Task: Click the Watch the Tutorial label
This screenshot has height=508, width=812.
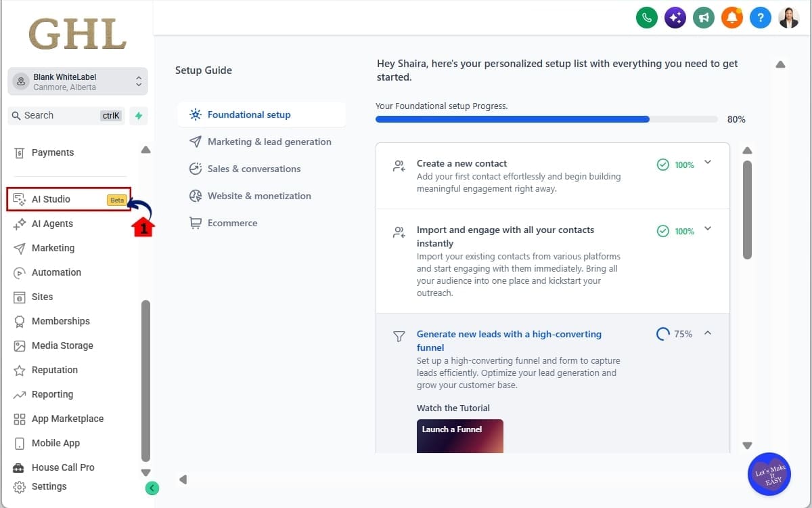Action: pyautogui.click(x=453, y=408)
